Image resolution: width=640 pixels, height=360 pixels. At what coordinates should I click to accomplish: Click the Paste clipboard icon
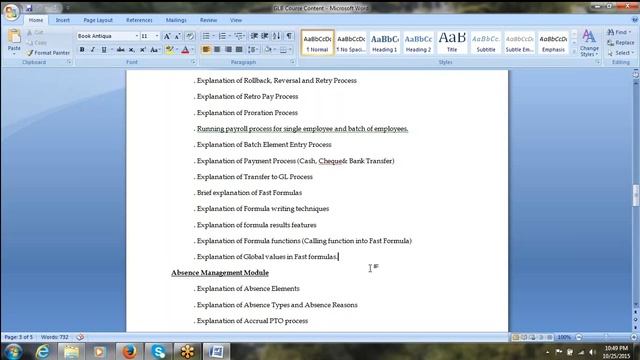14,36
